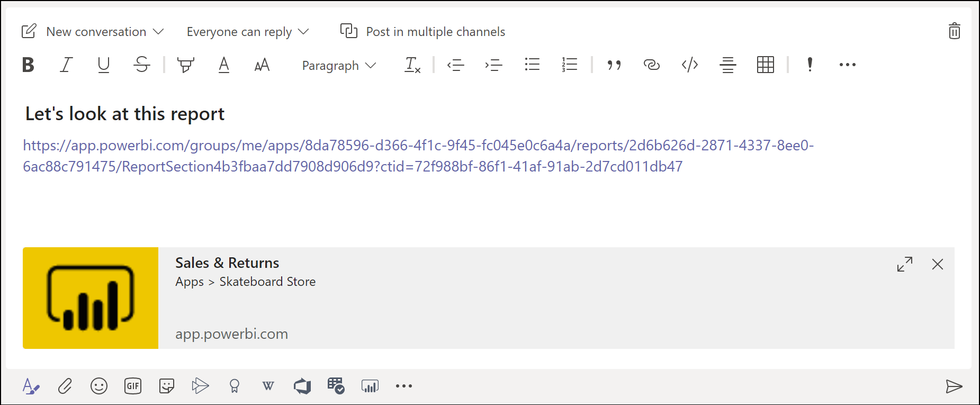This screenshot has height=405, width=980.
Task: Click the Power BI preview thumbnail
Action: pyautogui.click(x=91, y=298)
